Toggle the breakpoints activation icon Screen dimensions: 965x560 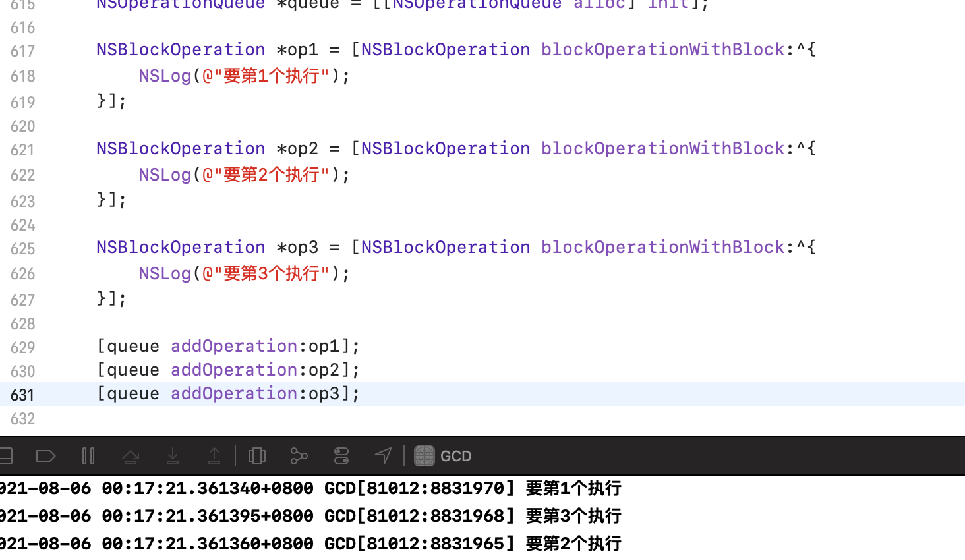click(x=45, y=456)
